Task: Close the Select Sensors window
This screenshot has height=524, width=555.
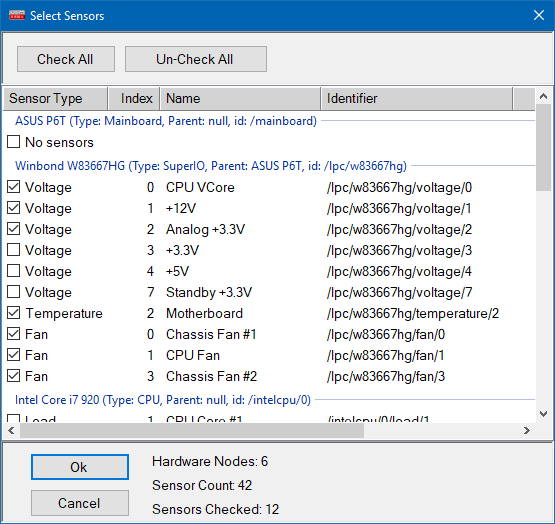Action: (539, 15)
